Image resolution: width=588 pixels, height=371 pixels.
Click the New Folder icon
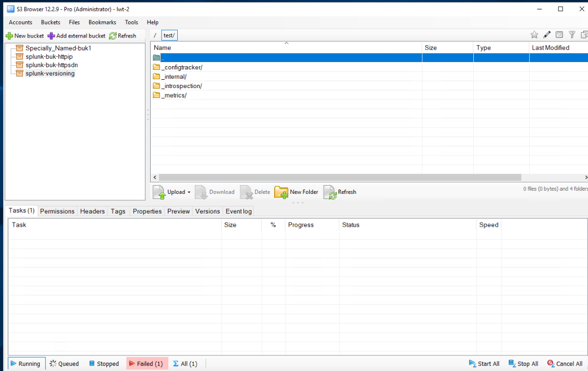pyautogui.click(x=281, y=192)
